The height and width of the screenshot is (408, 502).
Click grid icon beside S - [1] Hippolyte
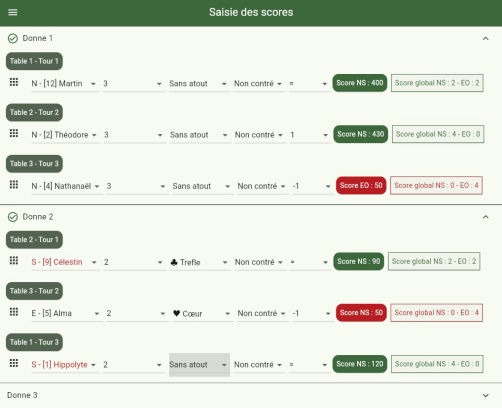click(x=14, y=363)
